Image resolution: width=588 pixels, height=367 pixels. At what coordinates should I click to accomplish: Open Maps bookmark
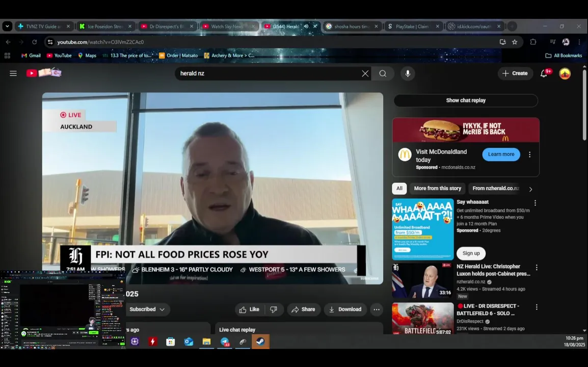(x=87, y=56)
